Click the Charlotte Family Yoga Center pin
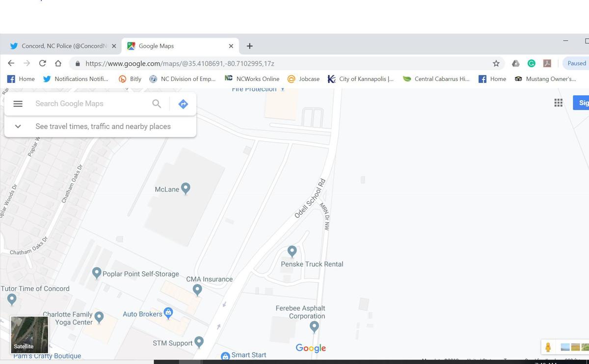589x364 pixels. tap(99, 317)
